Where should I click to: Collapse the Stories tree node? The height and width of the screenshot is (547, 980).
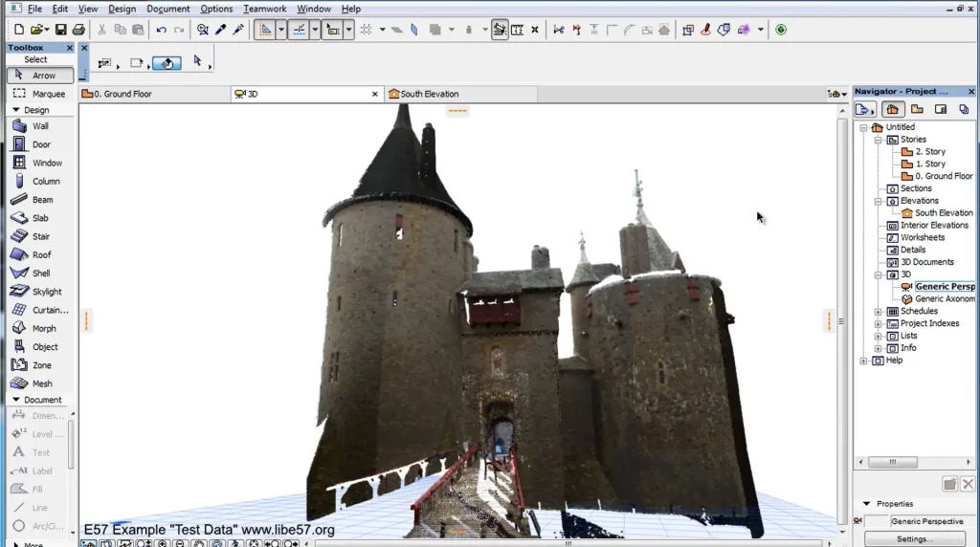[879, 140]
